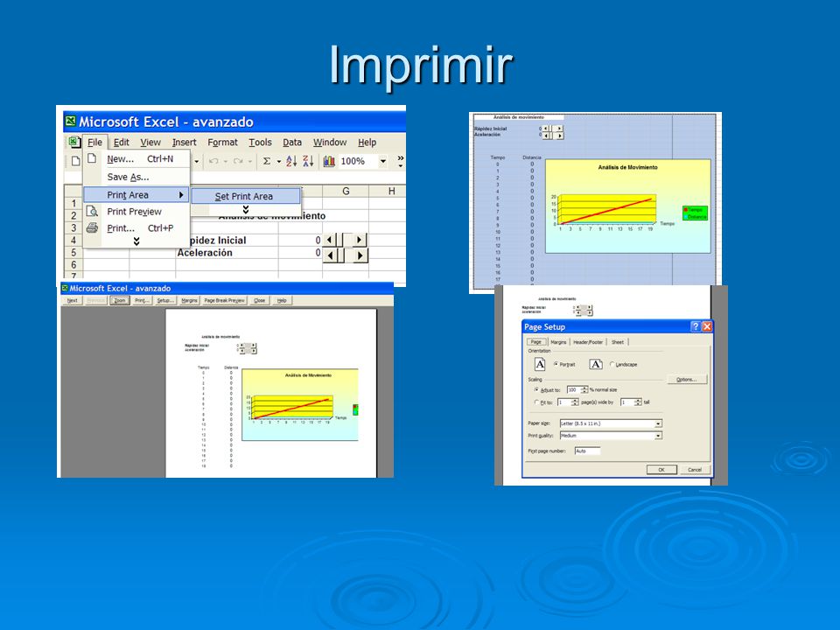
Task: Open the Redo history dropdown arrow
Action: point(249,161)
